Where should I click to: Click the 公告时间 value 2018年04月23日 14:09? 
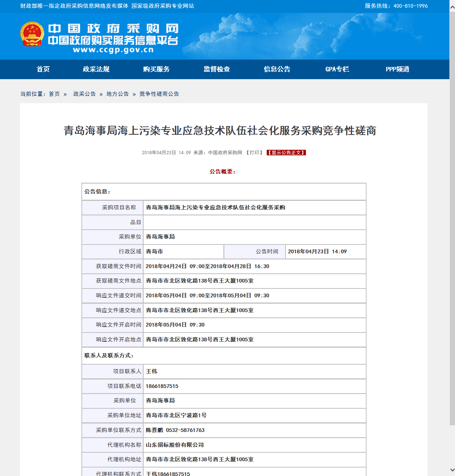(317, 251)
